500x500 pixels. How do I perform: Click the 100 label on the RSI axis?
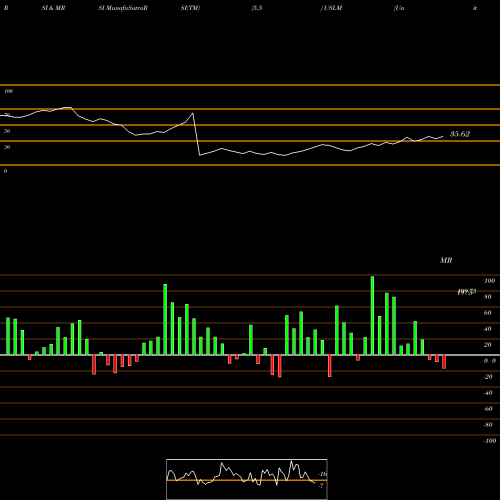tap(8, 91)
